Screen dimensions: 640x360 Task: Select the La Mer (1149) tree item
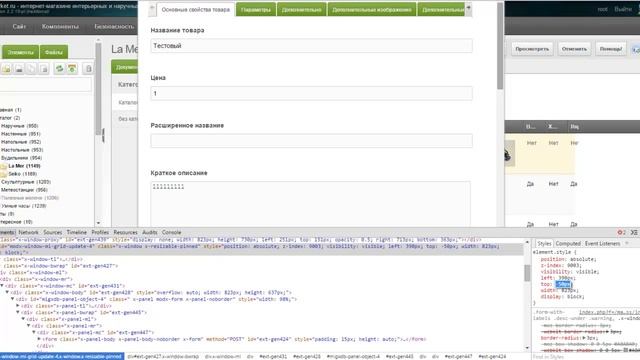(x=24, y=166)
